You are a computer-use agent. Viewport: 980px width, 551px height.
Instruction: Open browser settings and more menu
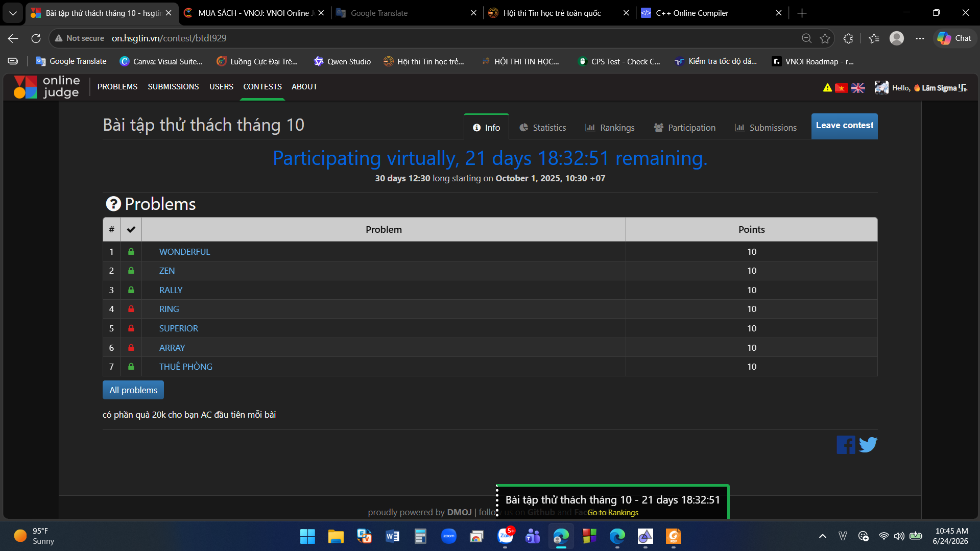pos(920,38)
